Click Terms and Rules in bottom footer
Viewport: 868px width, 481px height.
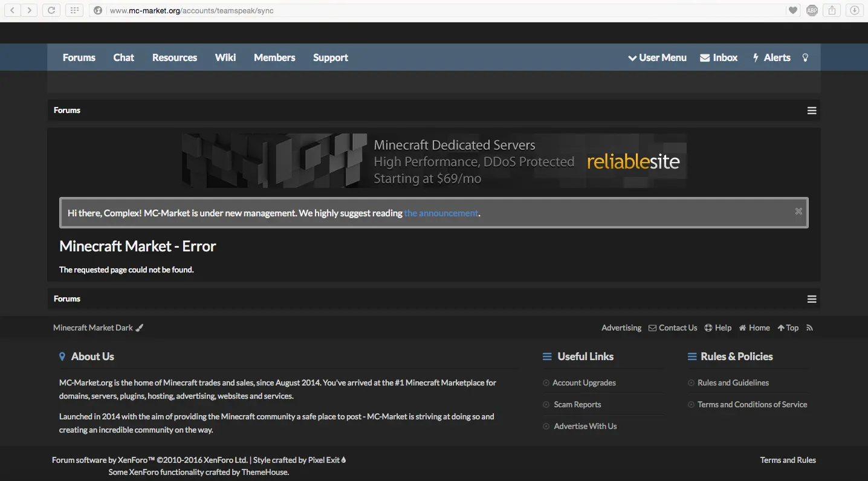point(788,460)
